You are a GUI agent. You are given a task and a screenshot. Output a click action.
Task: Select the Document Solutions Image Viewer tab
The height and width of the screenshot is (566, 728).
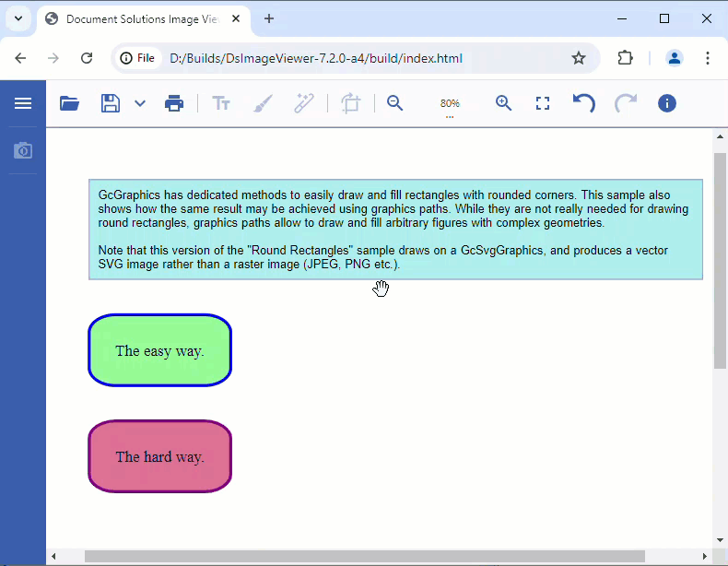click(x=144, y=19)
